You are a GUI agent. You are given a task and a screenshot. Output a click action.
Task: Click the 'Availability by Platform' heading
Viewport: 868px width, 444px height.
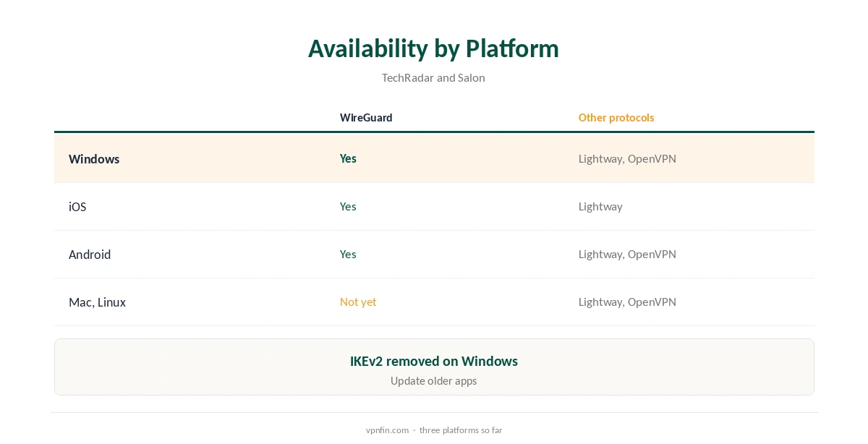click(433, 48)
